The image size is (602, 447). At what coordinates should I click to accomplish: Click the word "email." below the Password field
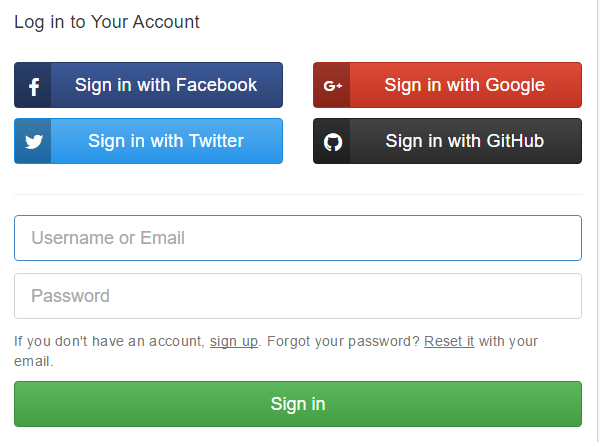pos(34,362)
